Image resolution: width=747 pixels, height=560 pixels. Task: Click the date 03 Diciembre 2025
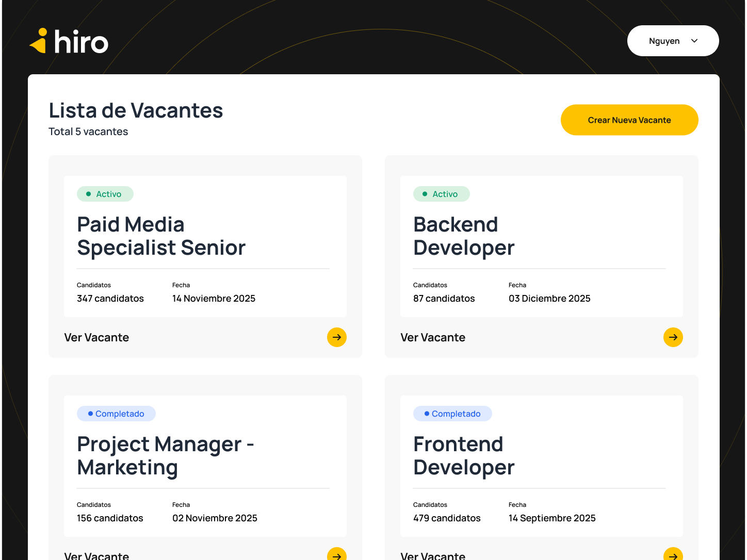click(x=549, y=299)
